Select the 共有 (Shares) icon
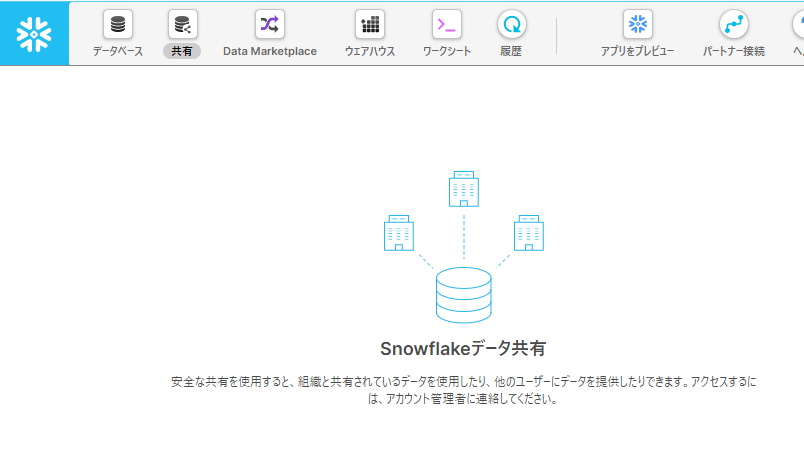The width and height of the screenshot is (804, 464). pyautogui.click(x=182, y=24)
